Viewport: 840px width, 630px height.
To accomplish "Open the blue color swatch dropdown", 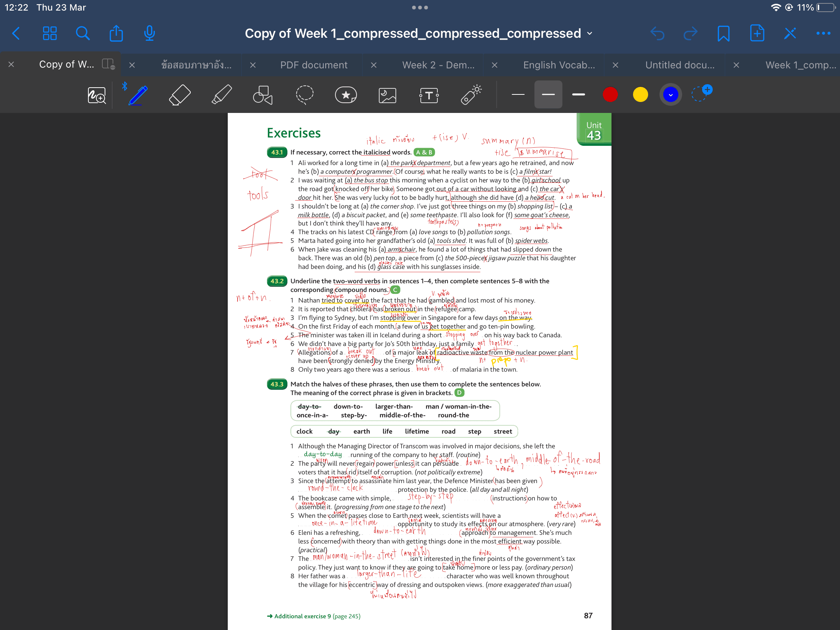I will (x=671, y=94).
